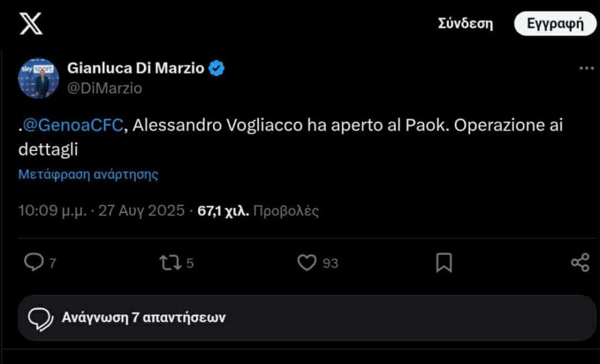Click the share icon
600x364 pixels.
[579, 263]
